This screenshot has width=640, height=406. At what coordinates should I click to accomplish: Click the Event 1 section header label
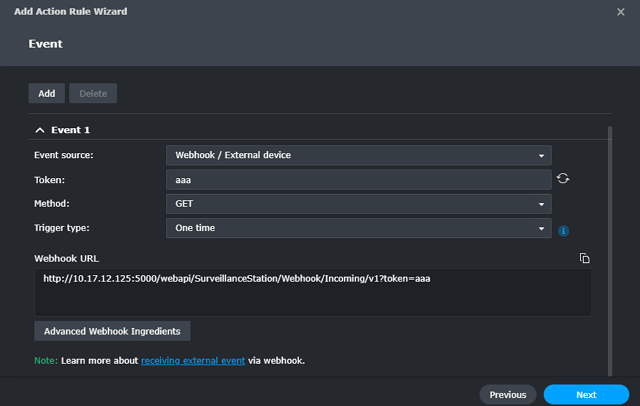70,130
